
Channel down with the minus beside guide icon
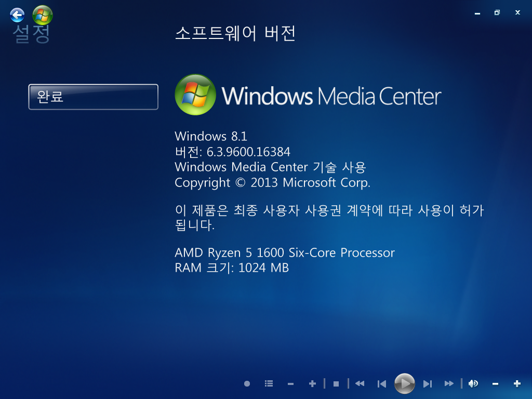pyautogui.click(x=290, y=384)
